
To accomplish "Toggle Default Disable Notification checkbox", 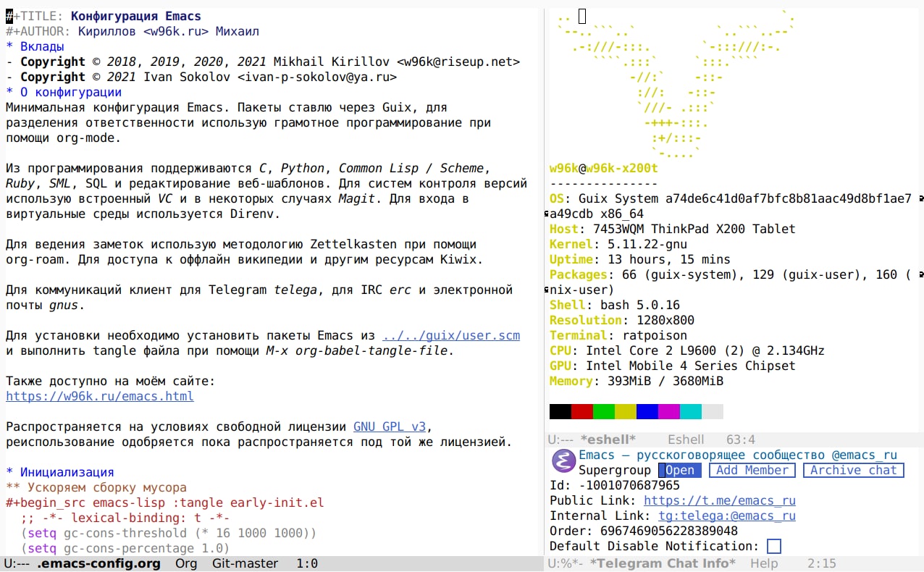I will (773, 547).
